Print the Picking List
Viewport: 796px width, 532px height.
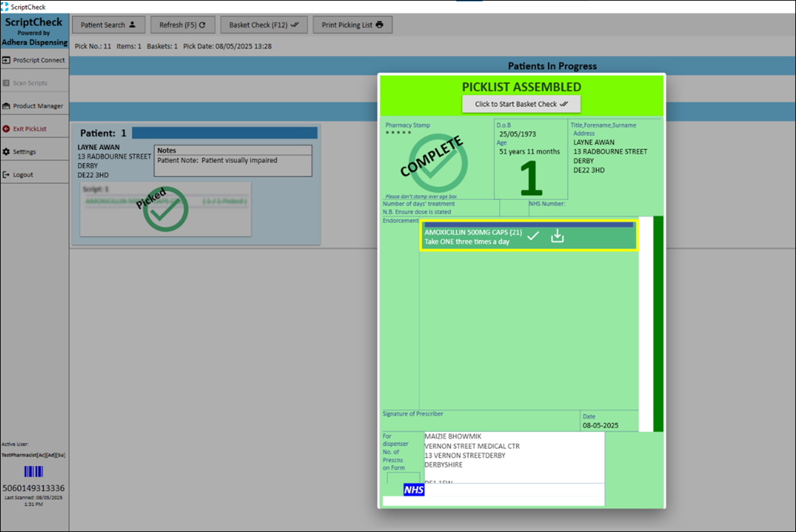click(353, 25)
